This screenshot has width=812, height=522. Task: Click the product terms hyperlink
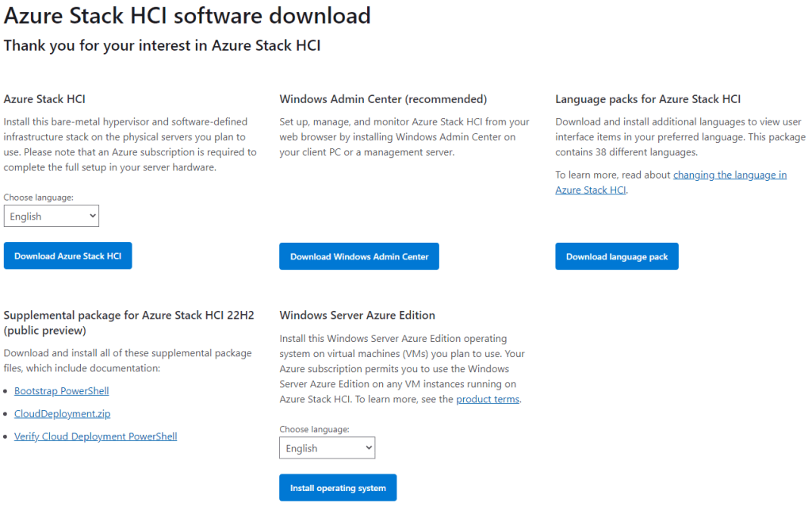tap(487, 399)
